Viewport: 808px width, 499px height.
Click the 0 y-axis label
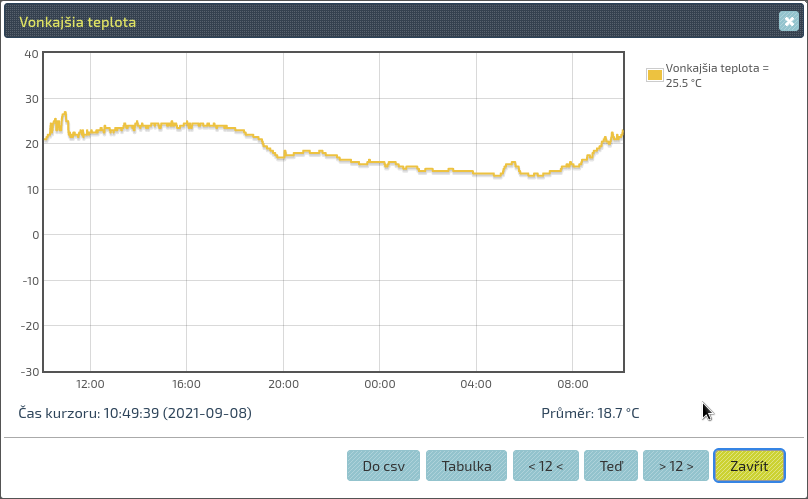pos(36,235)
